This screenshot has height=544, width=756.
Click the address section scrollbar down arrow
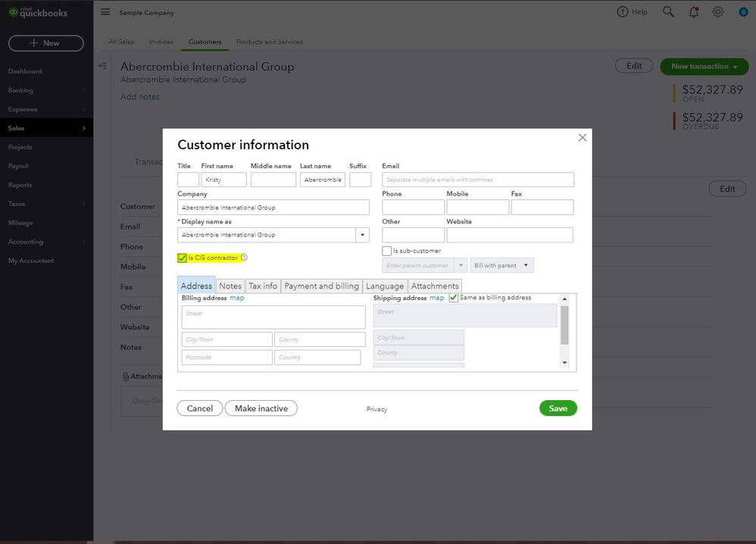click(564, 363)
